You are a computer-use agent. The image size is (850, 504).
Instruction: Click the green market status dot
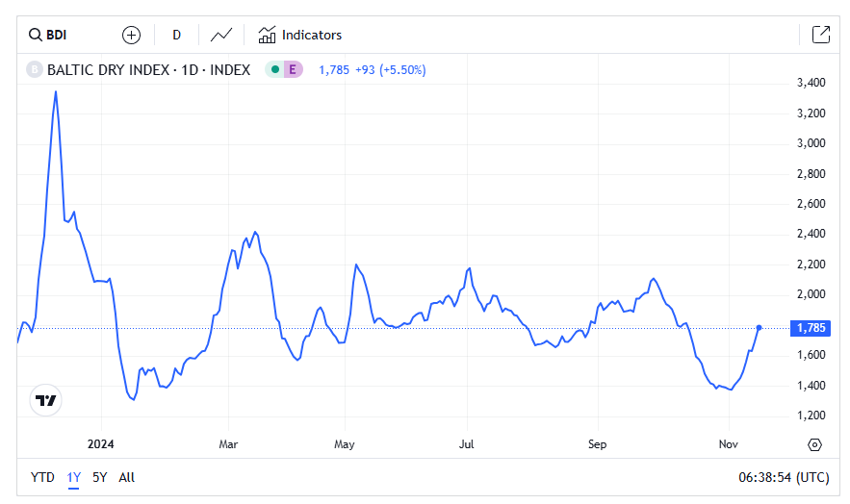pos(275,69)
